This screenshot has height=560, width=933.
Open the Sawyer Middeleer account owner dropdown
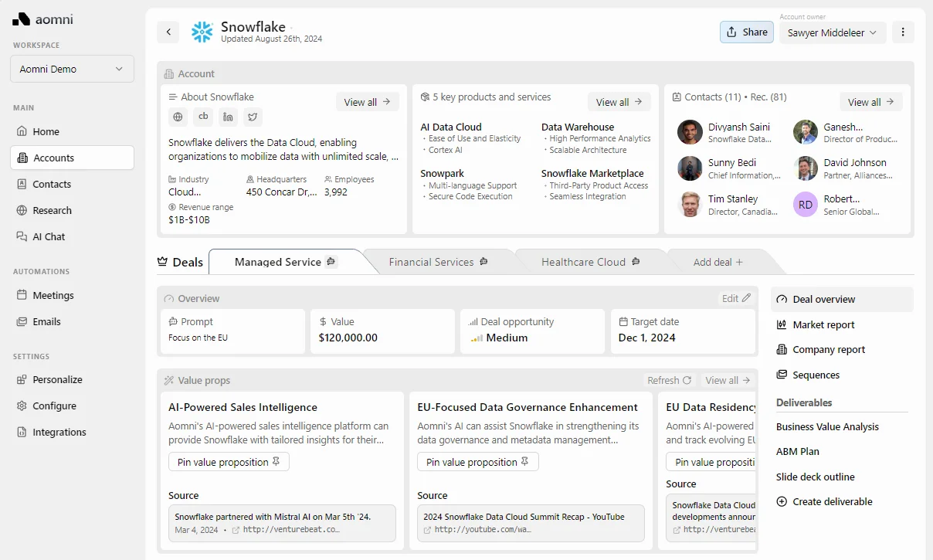pyautogui.click(x=833, y=32)
